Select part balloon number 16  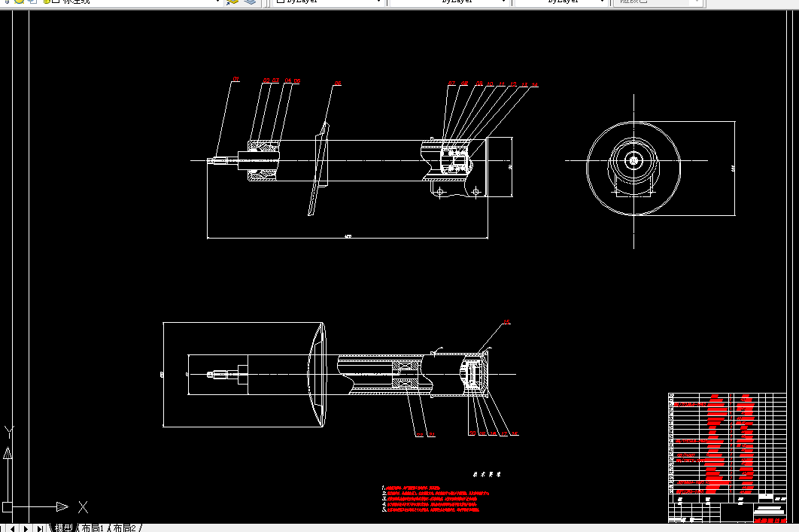click(x=515, y=433)
